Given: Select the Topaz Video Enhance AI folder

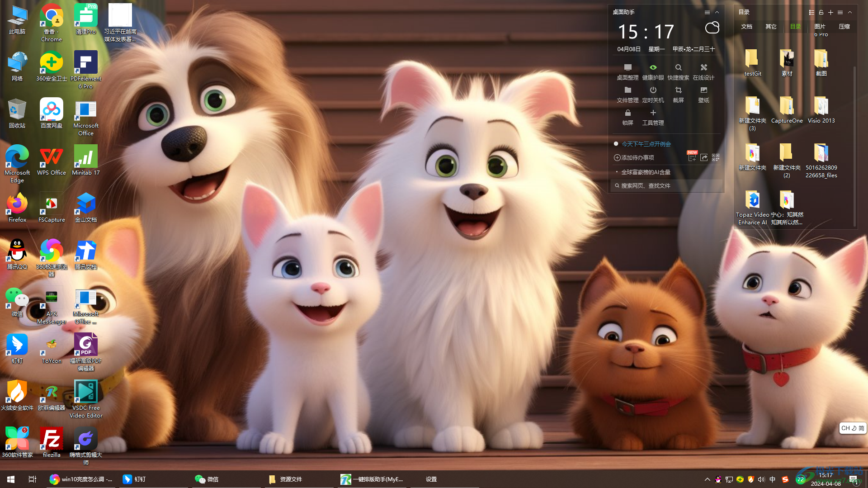Looking at the screenshot, I should [752, 208].
